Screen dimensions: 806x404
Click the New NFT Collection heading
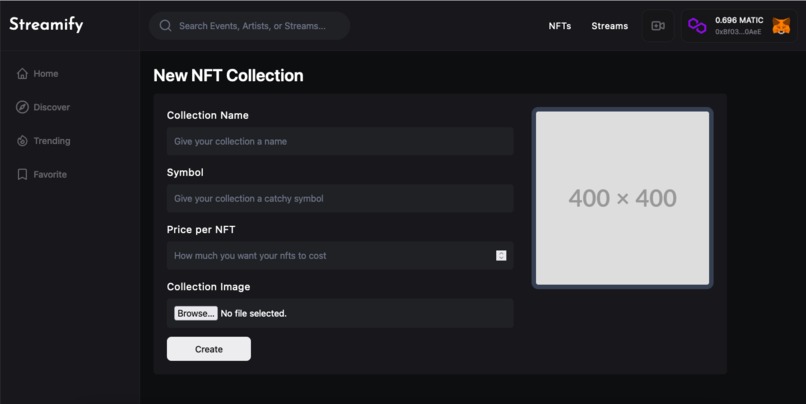click(228, 76)
